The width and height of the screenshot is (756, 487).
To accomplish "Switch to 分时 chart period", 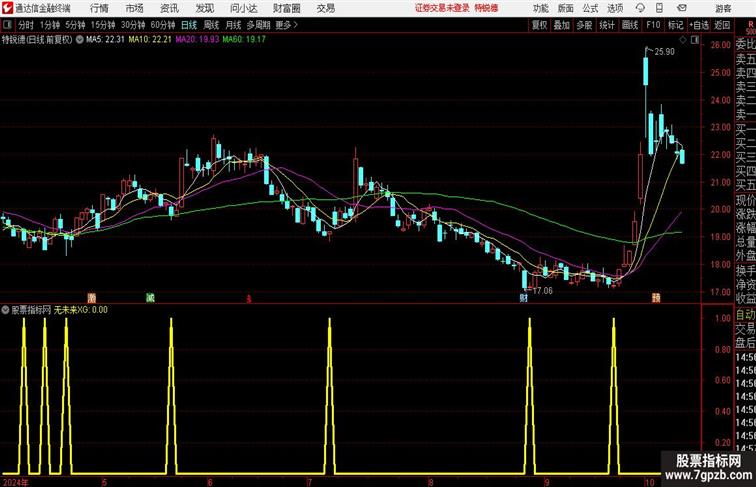I will (x=26, y=25).
